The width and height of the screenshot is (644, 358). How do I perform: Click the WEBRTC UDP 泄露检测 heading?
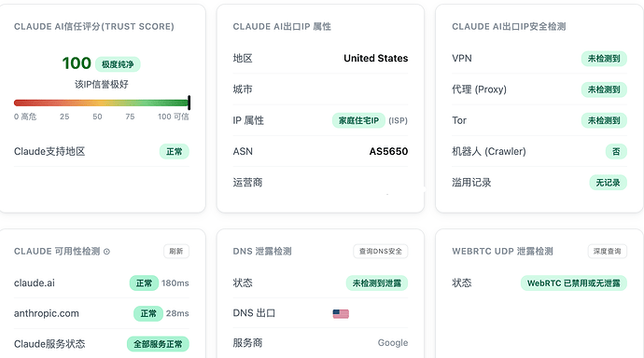502,252
